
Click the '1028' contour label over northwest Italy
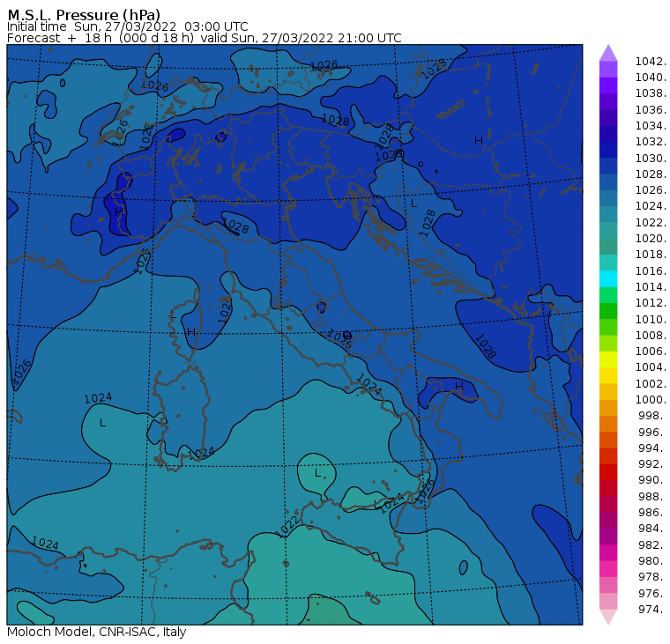(x=235, y=226)
